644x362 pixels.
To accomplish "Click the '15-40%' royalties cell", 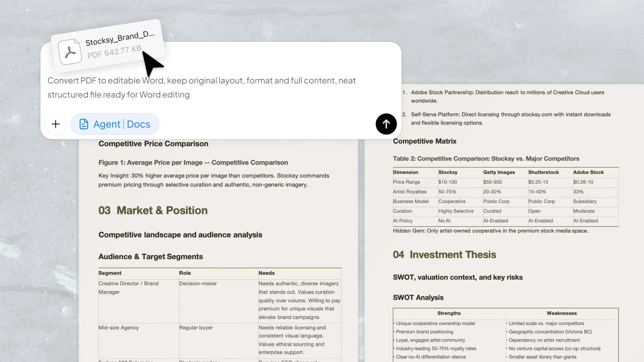I will point(537,191).
